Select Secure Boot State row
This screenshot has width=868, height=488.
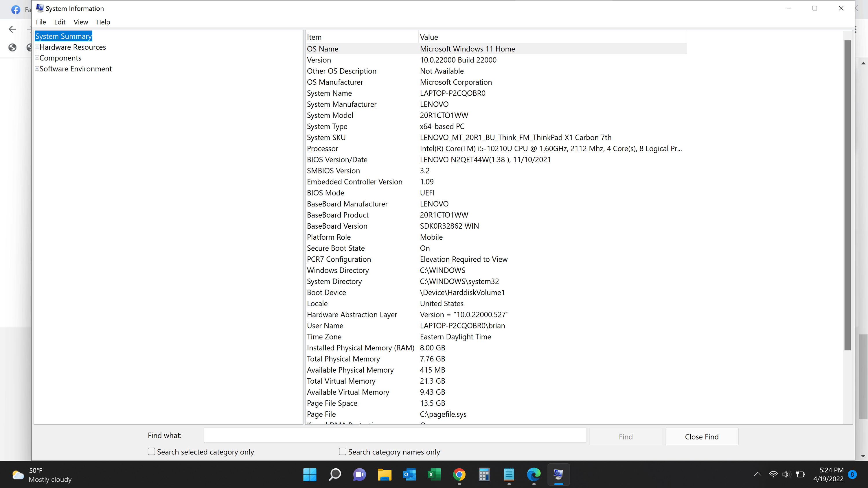click(x=496, y=248)
